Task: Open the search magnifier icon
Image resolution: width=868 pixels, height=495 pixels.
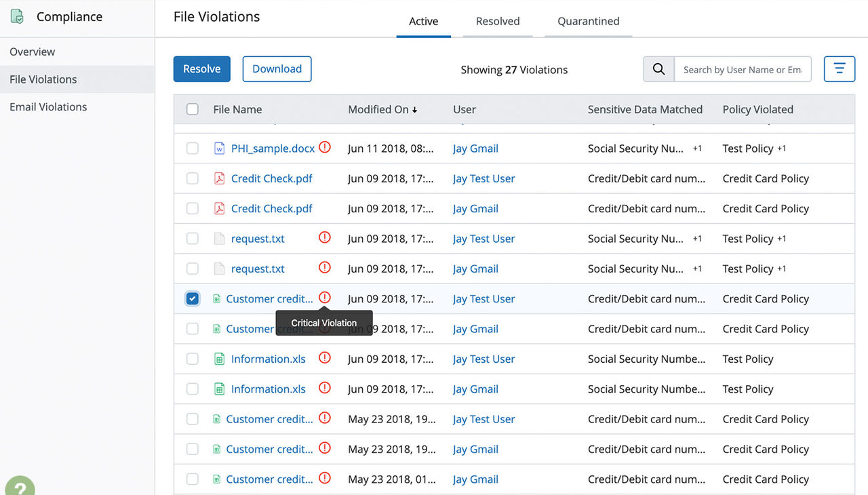Action: (657, 68)
